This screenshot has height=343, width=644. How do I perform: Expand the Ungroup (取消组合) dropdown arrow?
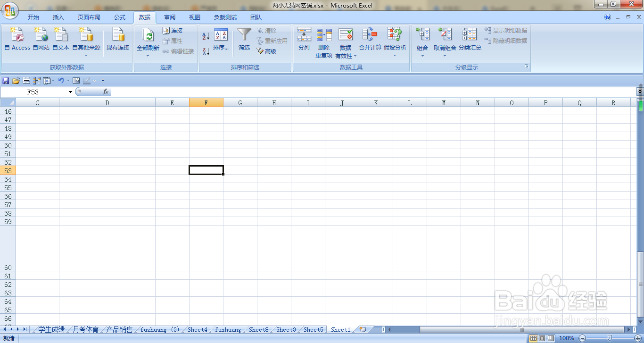[445, 56]
